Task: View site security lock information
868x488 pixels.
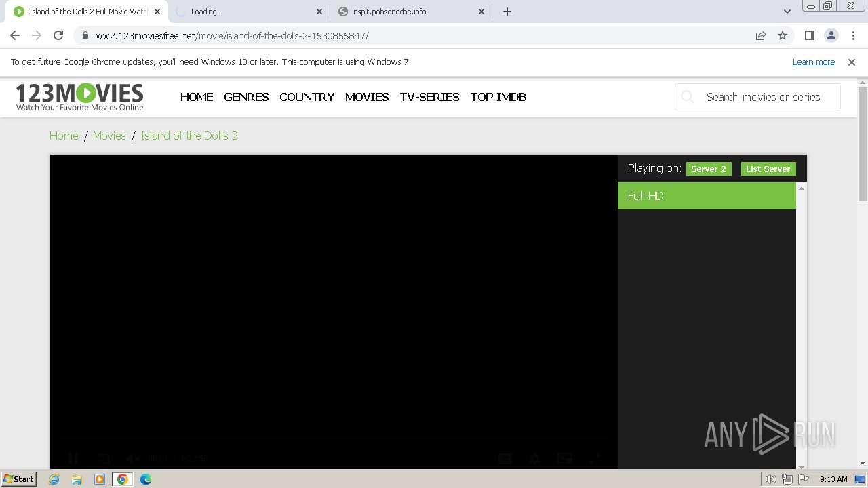Action: 85,35
